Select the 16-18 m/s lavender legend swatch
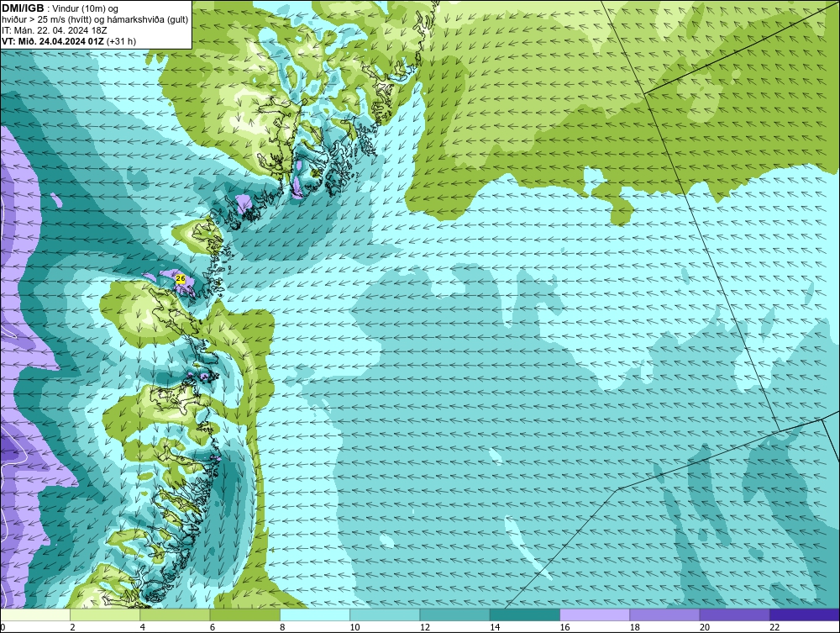The width and height of the screenshot is (840, 633). pos(595,615)
